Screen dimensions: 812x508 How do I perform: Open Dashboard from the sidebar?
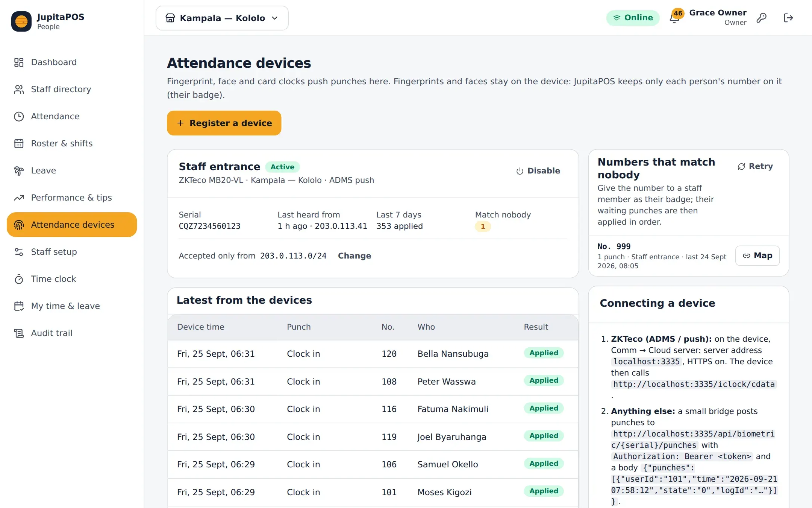(72, 62)
